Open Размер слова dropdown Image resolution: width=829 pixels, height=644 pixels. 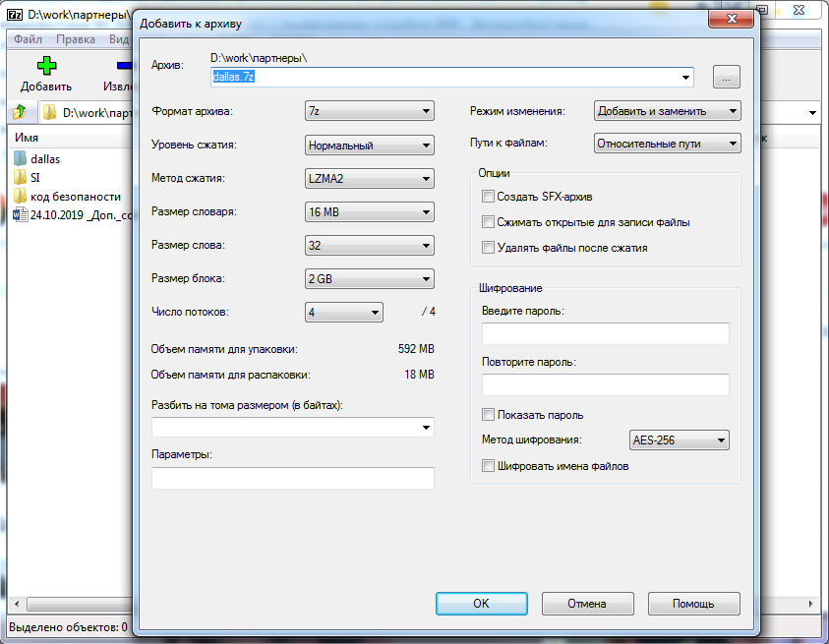pyautogui.click(x=370, y=246)
